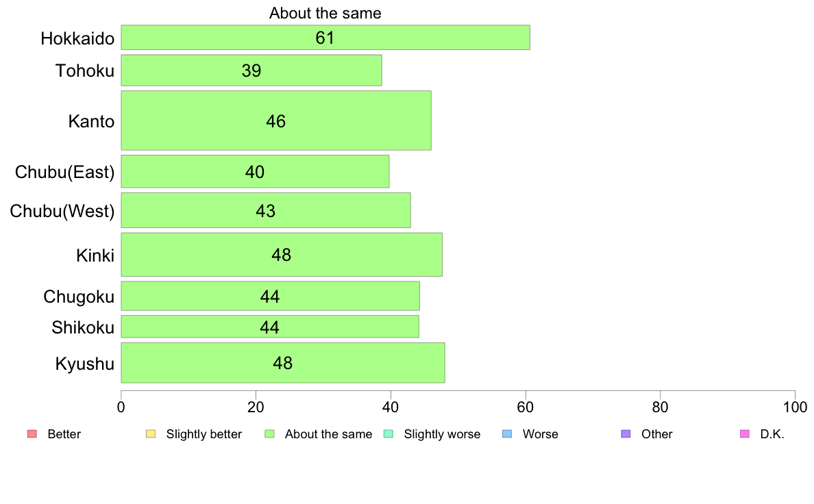Image resolution: width=814 pixels, height=504 pixels.
Task: Click the teal Slightly worse legend swatch
Action: tap(388, 434)
